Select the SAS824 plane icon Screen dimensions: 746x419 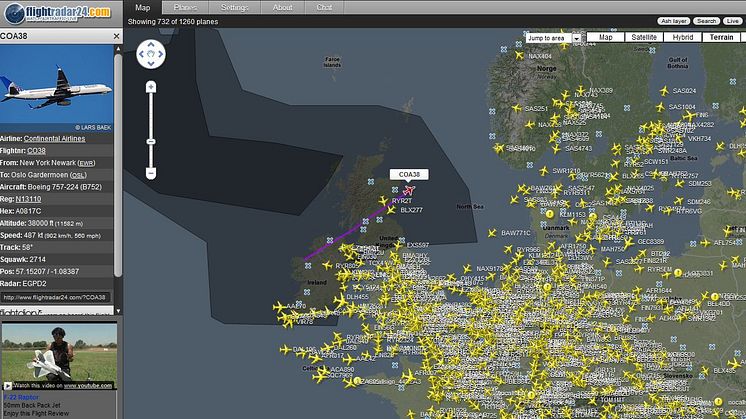point(664,90)
